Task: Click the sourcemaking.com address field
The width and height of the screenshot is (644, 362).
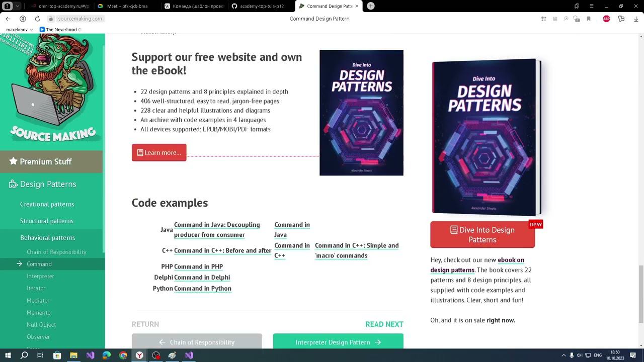Action: 80,19
